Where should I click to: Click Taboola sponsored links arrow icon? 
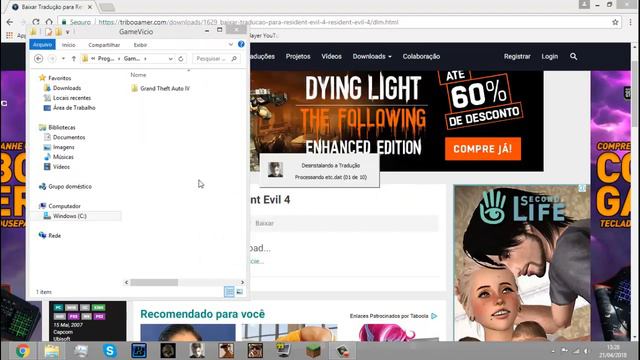point(434,316)
